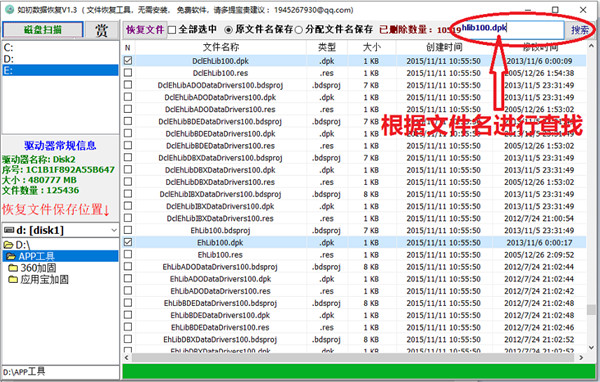The image size is (600, 382).
Task: Click the APP工具 folder icon
Action: click(11, 256)
